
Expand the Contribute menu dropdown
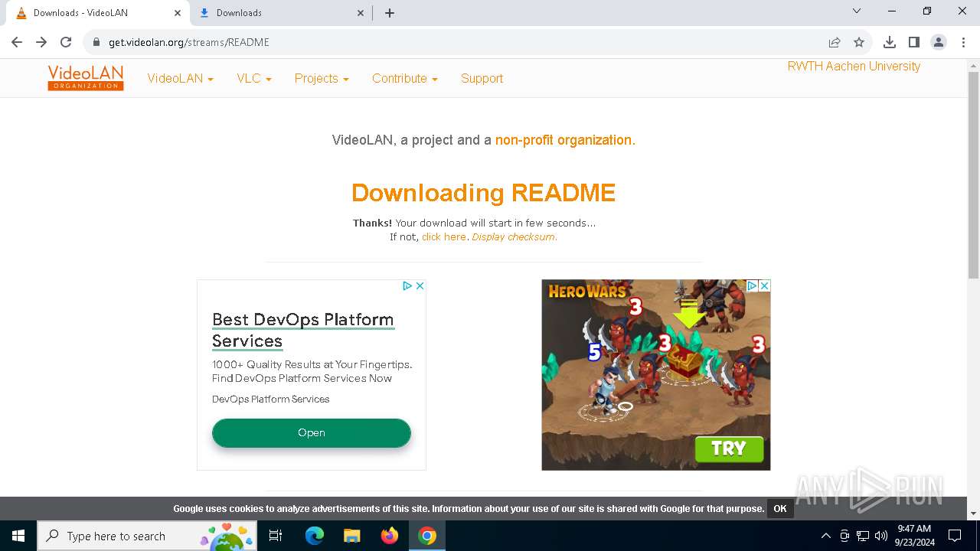[x=405, y=78]
